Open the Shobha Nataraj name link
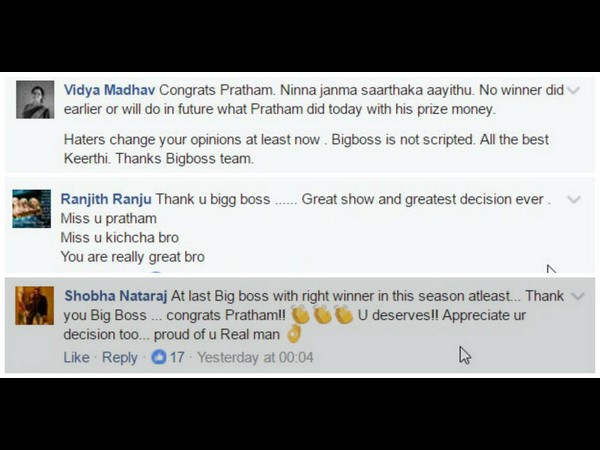 coord(116,296)
